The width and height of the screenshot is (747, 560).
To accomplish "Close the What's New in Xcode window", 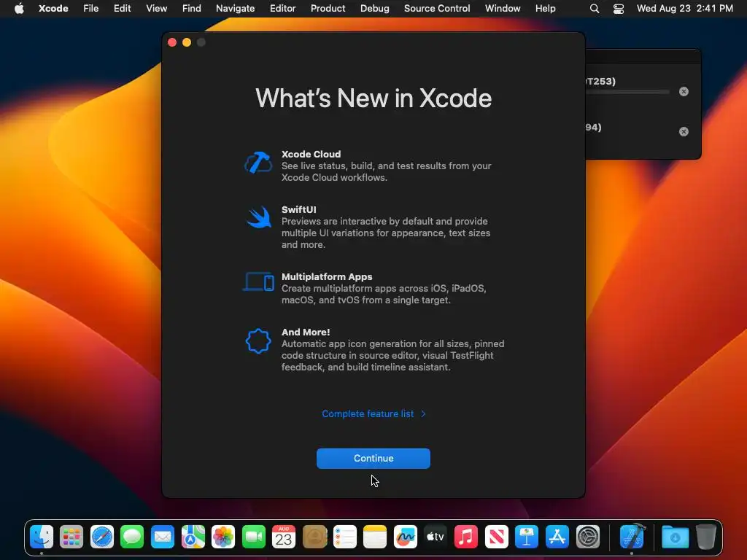I will point(172,42).
